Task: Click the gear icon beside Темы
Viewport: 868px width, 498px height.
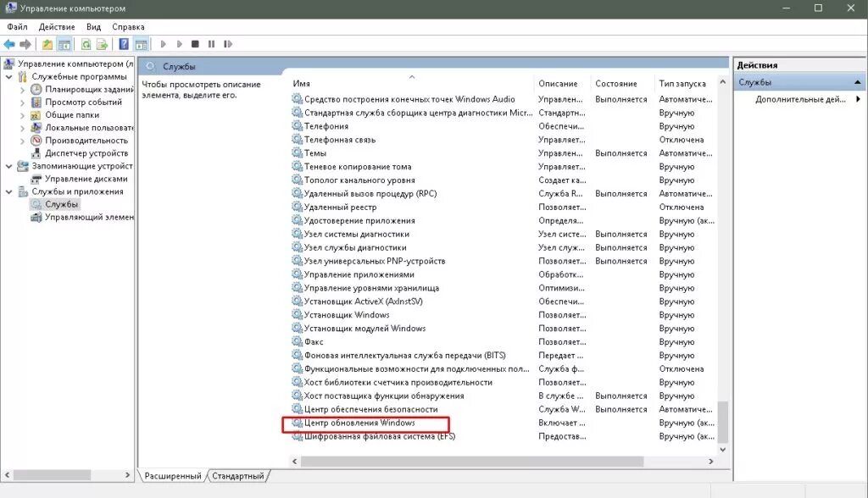Action: pos(298,152)
